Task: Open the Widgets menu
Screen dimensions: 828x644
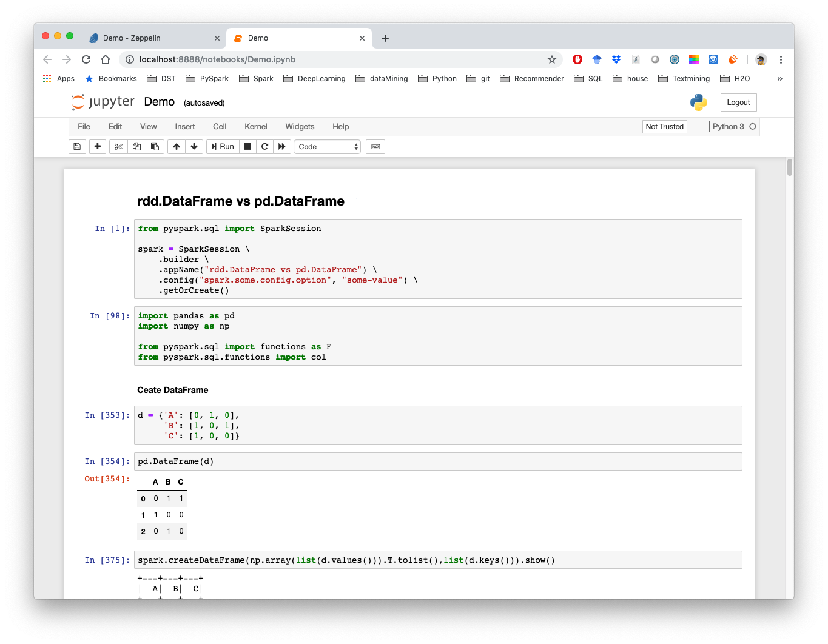Action: click(300, 127)
